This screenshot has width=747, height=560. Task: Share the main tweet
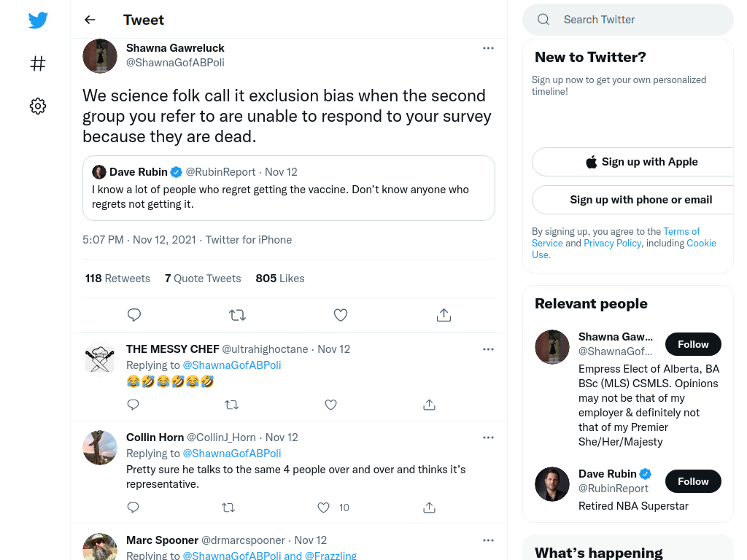(444, 315)
